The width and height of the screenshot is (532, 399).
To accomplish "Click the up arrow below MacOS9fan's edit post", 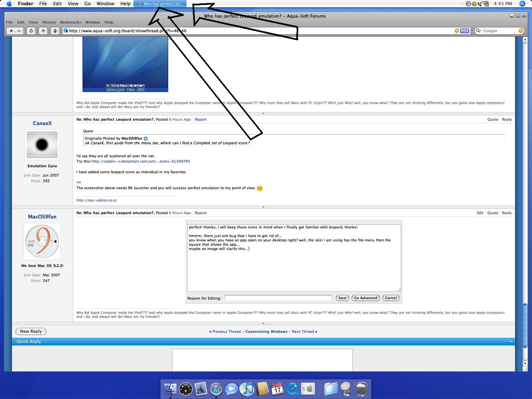I will pyautogui.click(x=263, y=323).
